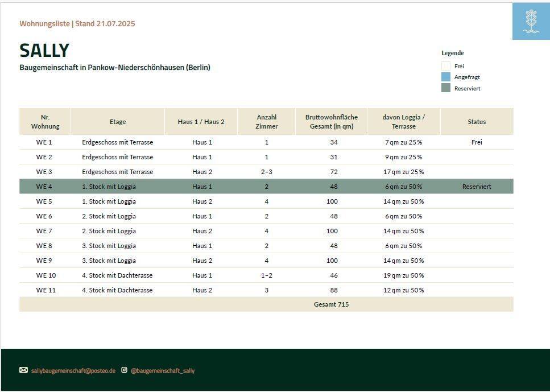Click the Angefragt legend label

tap(467, 77)
